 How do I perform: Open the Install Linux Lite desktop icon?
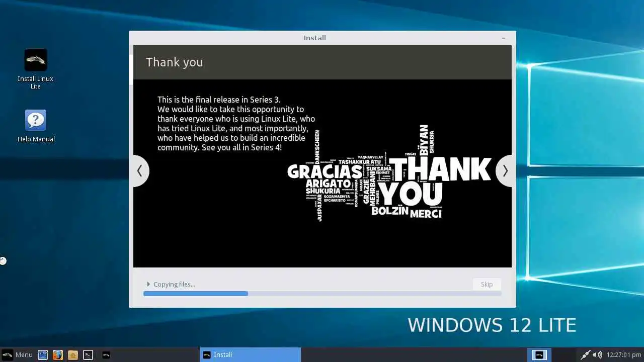35,69
